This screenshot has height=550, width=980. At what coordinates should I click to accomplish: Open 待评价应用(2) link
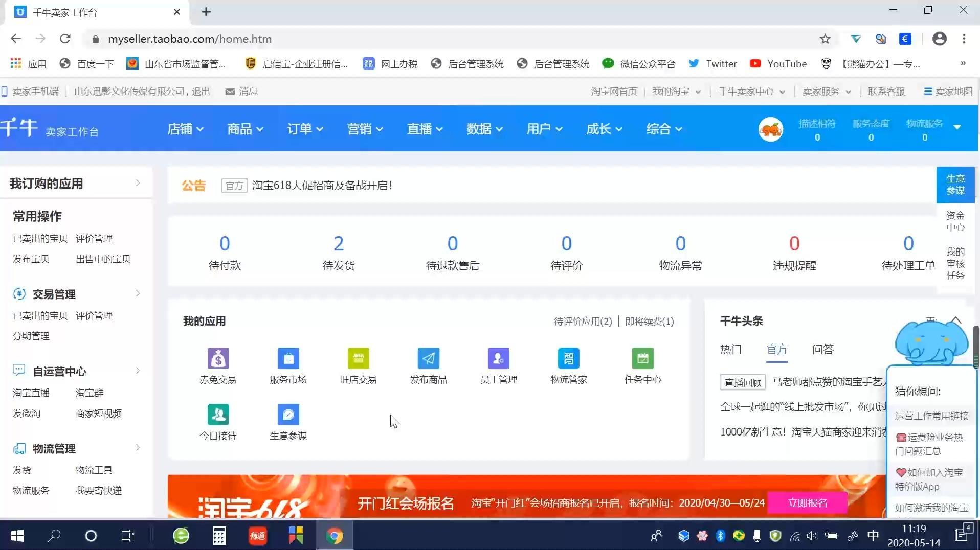point(583,321)
